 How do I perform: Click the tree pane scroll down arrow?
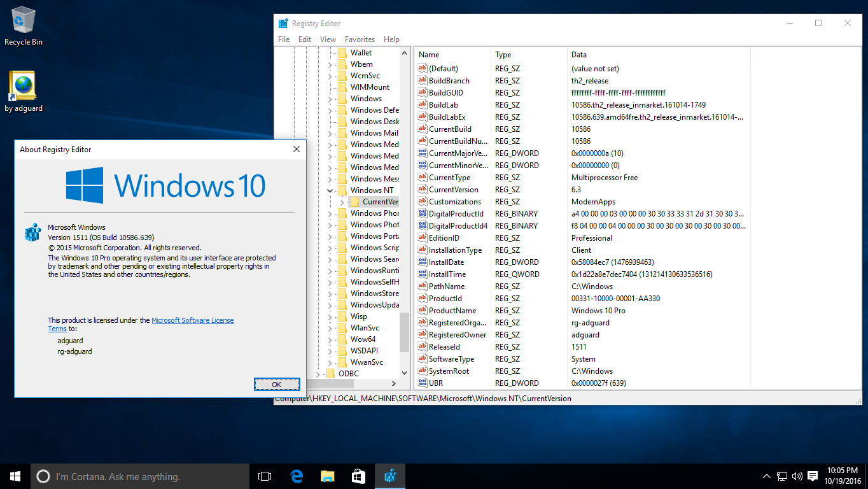[404, 373]
